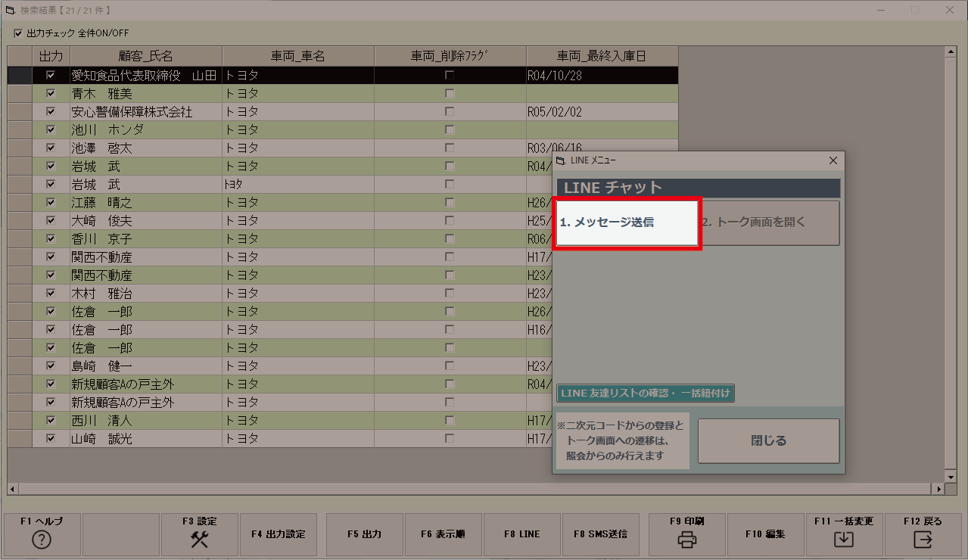
Task: Toggle 出力チェック 全件ON/OFF checkbox
Action: click(18, 33)
